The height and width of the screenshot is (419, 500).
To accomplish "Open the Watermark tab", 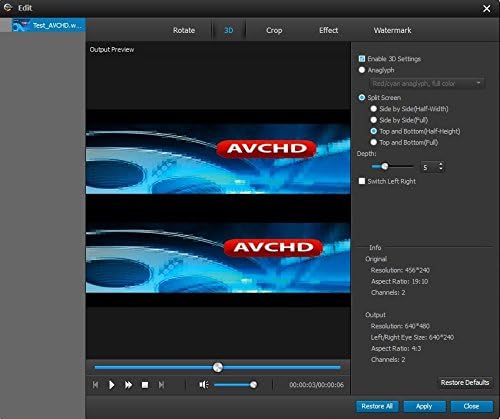I will [392, 30].
